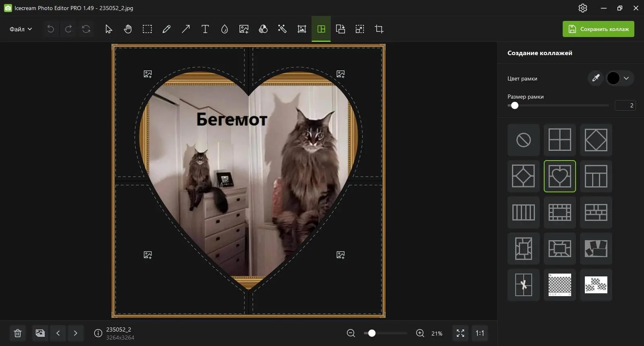The image size is (644, 346).
Task: Pick frame color with eyedropper
Action: click(x=596, y=78)
